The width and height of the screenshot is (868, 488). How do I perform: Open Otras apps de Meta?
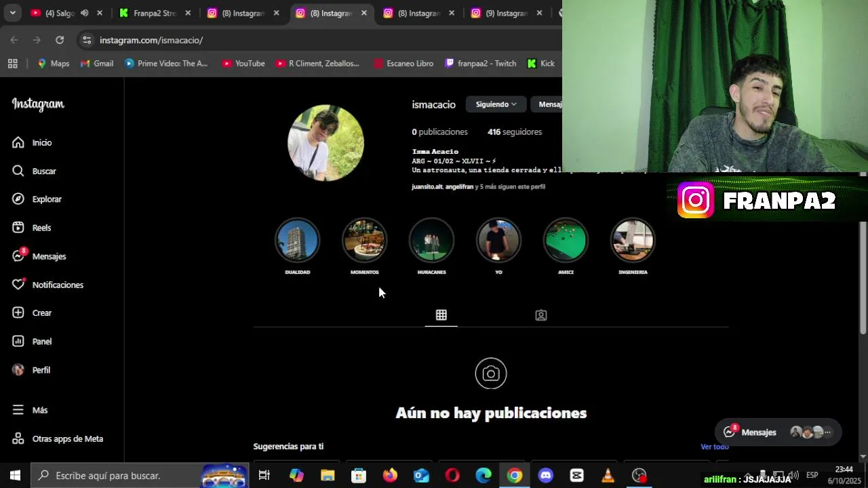point(58,439)
